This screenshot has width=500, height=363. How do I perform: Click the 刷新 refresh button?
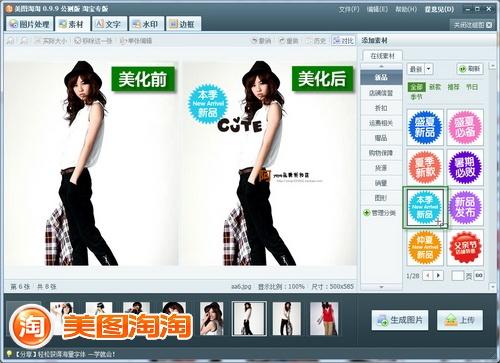coord(470,69)
